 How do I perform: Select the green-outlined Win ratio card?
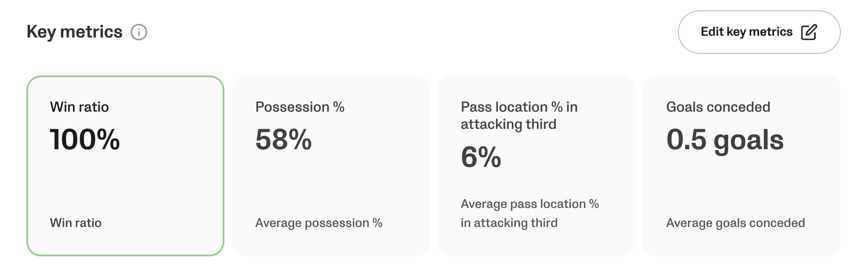[125, 181]
